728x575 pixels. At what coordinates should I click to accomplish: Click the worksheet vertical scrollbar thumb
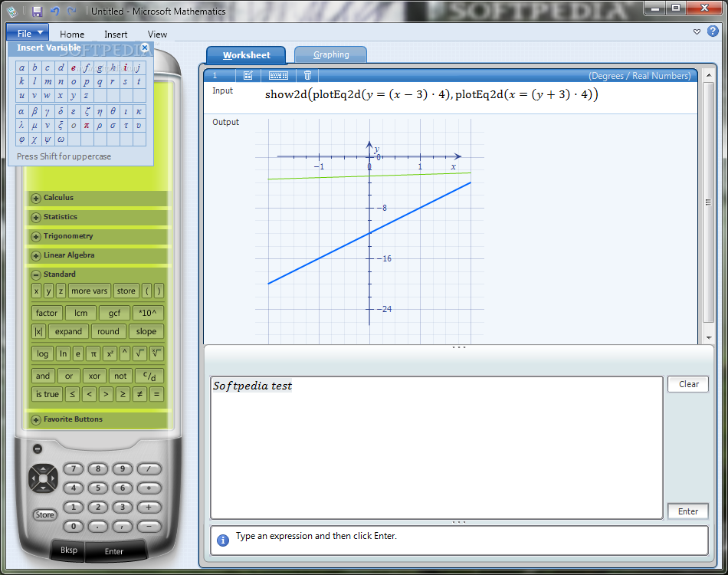pos(708,202)
